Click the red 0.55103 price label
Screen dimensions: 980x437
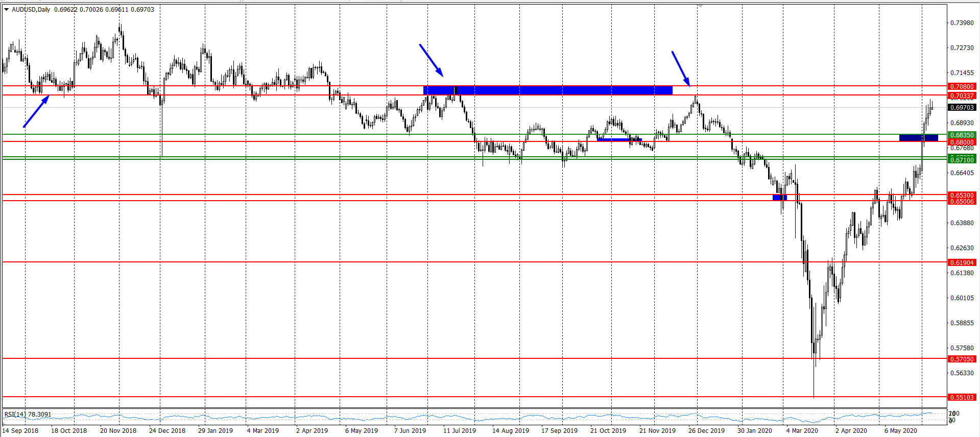coord(962,397)
